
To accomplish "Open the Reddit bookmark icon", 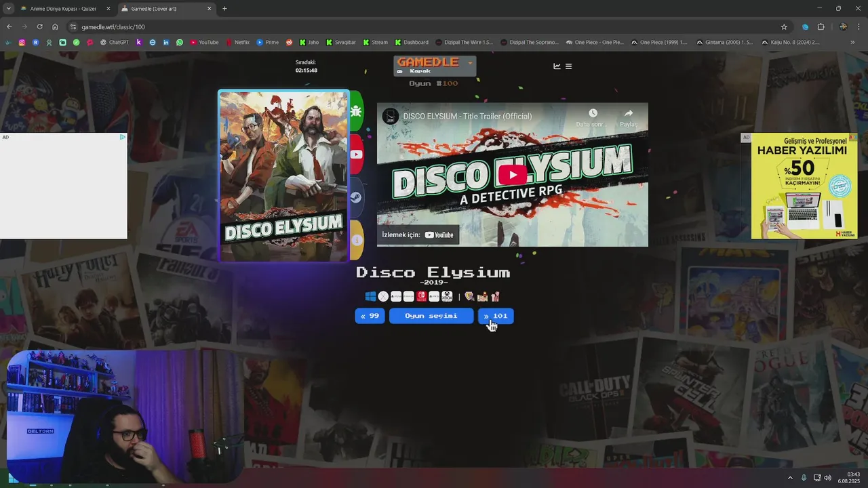I will coord(289,42).
